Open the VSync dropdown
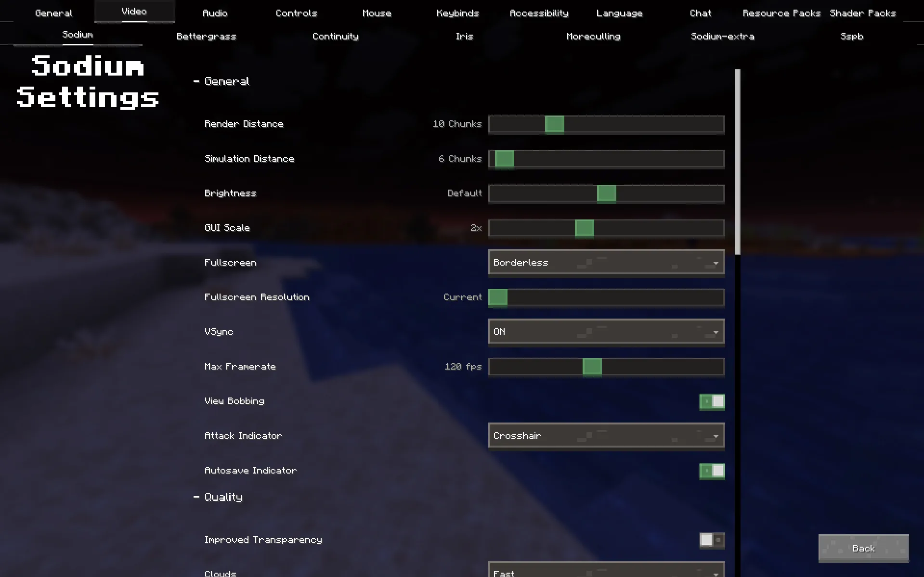Viewport: 924px width, 577px height. (x=606, y=332)
